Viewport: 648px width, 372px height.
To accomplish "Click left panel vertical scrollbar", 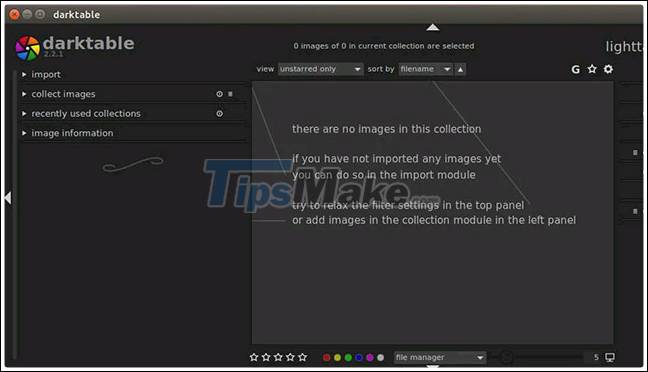I will [15, 215].
